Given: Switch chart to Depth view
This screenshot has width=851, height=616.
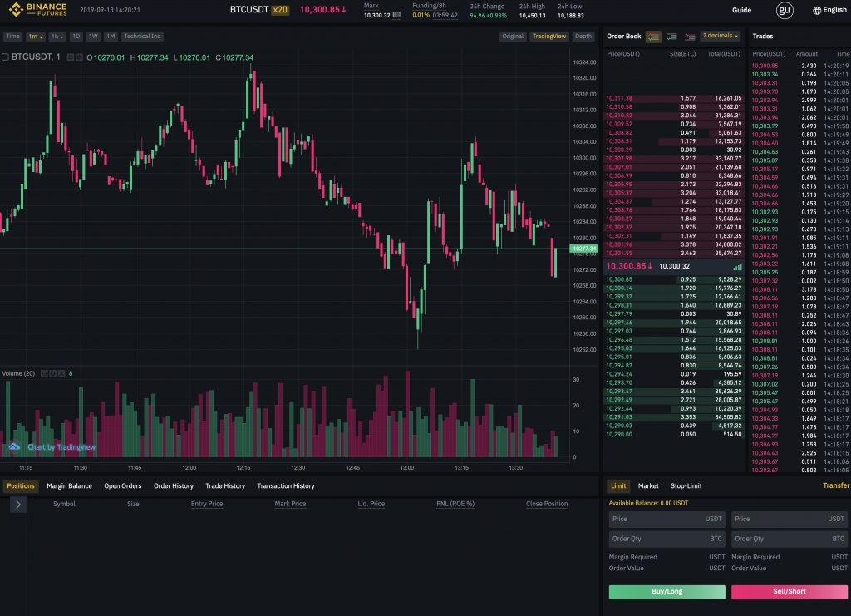Looking at the screenshot, I should (x=583, y=37).
